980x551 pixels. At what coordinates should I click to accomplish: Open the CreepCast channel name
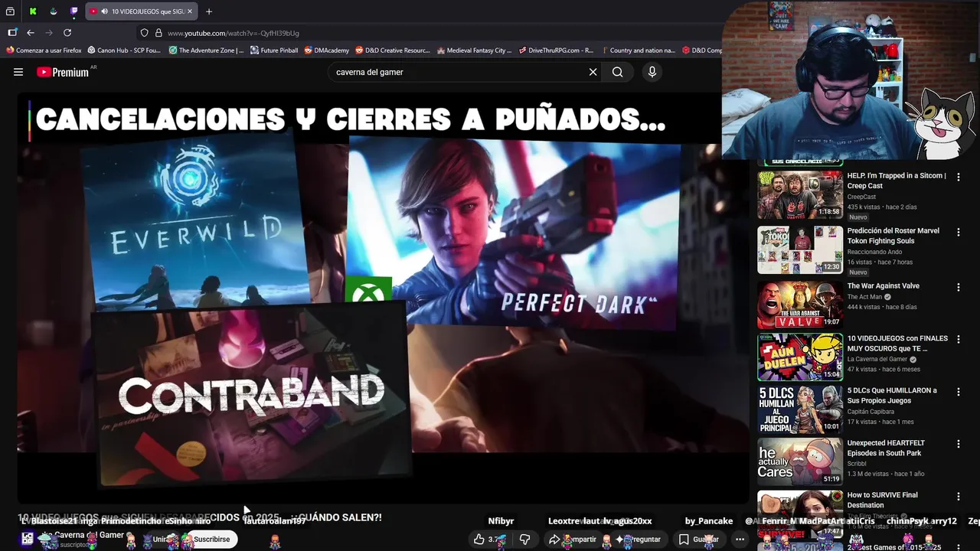click(x=861, y=197)
